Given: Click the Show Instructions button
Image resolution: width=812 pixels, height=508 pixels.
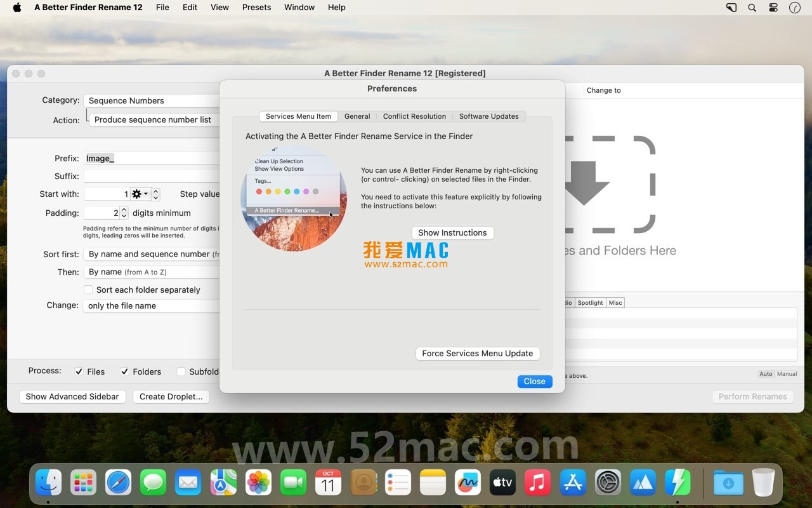Looking at the screenshot, I should click(x=452, y=233).
